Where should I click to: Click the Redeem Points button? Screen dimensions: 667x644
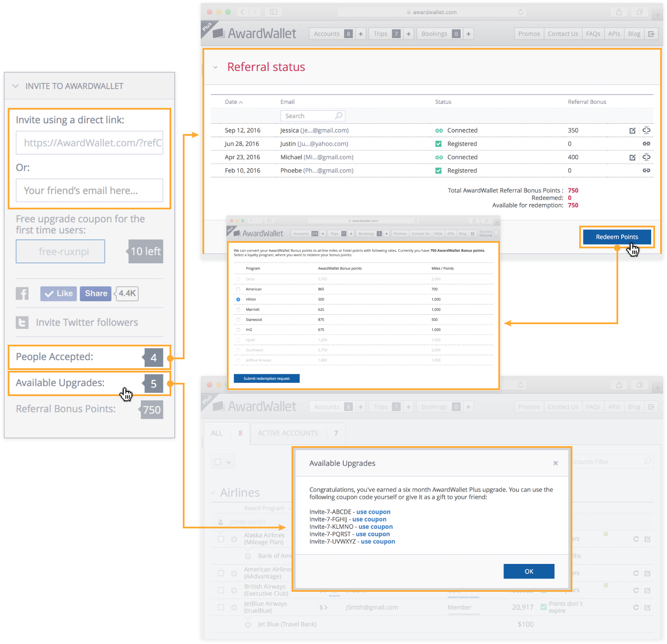coord(617,237)
